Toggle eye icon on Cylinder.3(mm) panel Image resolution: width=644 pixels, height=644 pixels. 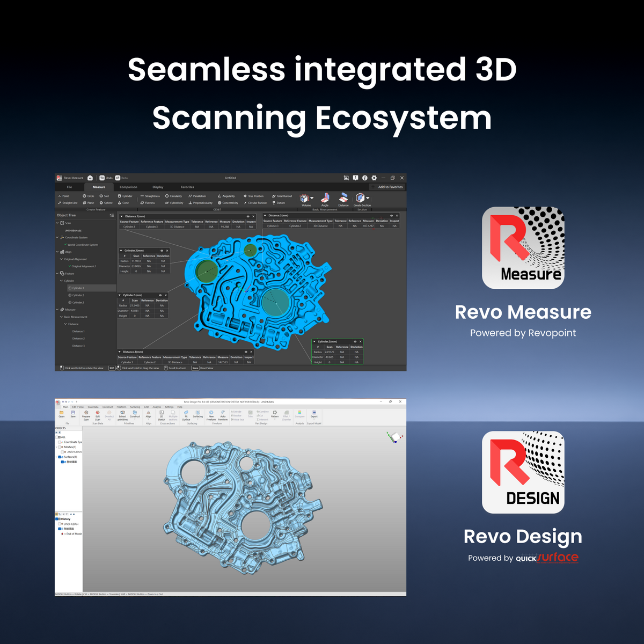tap(162, 251)
